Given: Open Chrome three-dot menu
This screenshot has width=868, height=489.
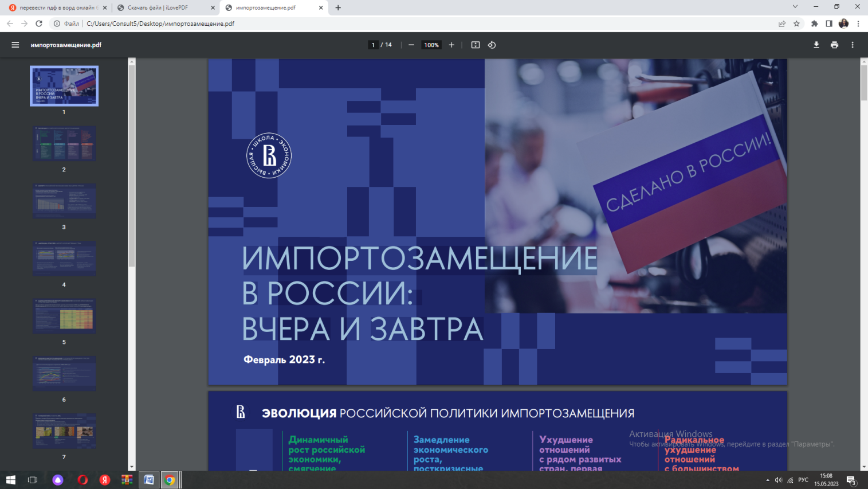Looking at the screenshot, I should pyautogui.click(x=858, y=24).
